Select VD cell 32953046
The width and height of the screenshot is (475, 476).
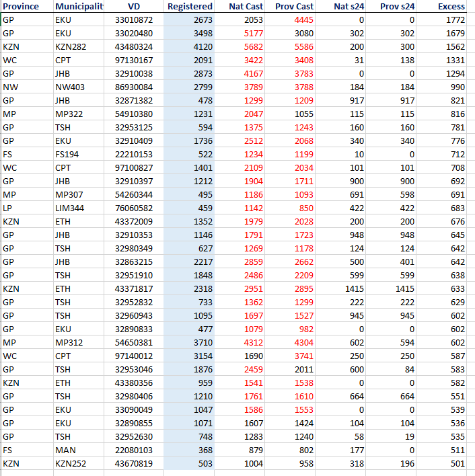pyautogui.click(x=134, y=370)
